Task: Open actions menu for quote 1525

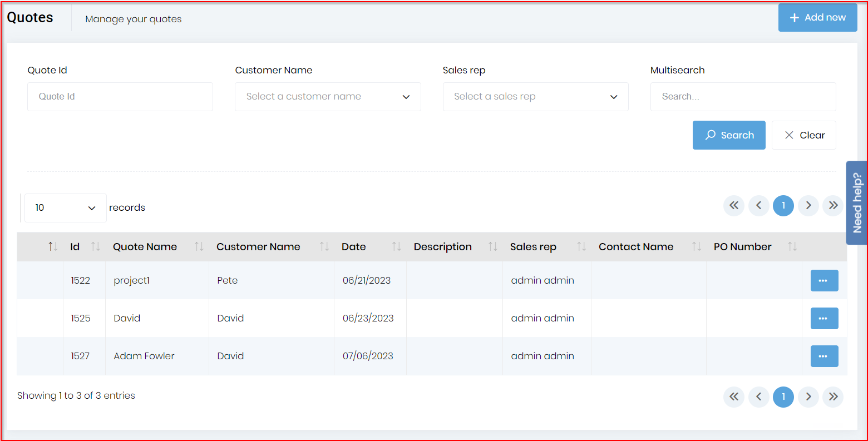Action: (824, 319)
